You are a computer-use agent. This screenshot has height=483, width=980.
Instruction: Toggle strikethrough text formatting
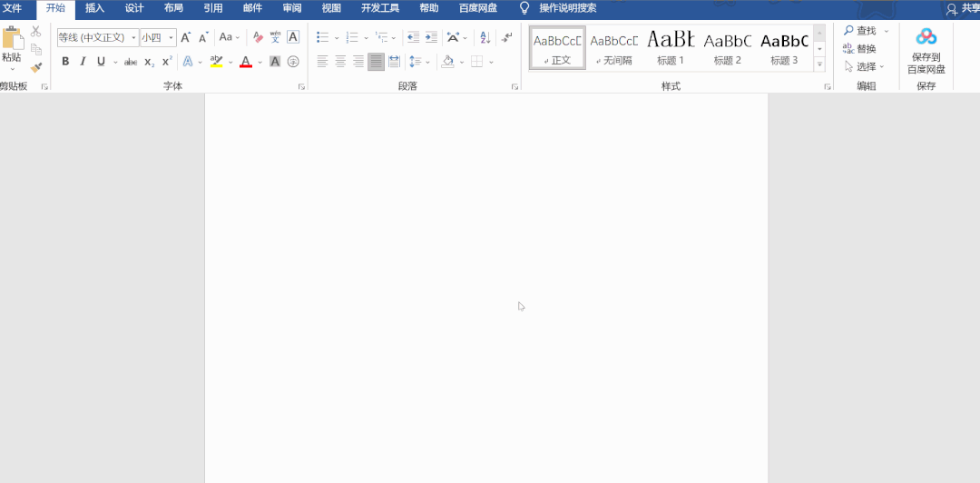click(131, 62)
